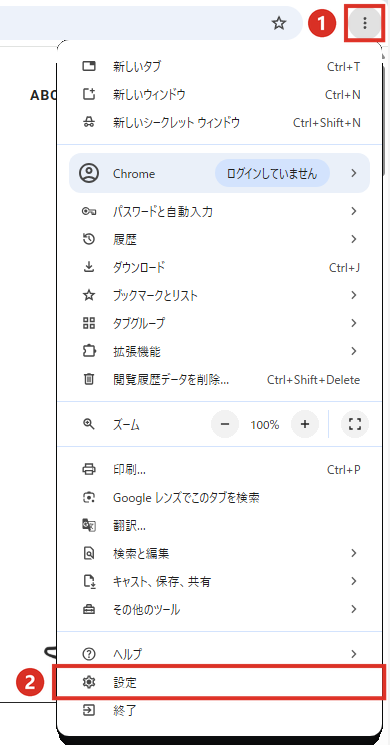Open the three-dot Chrome menu button

point(364,23)
